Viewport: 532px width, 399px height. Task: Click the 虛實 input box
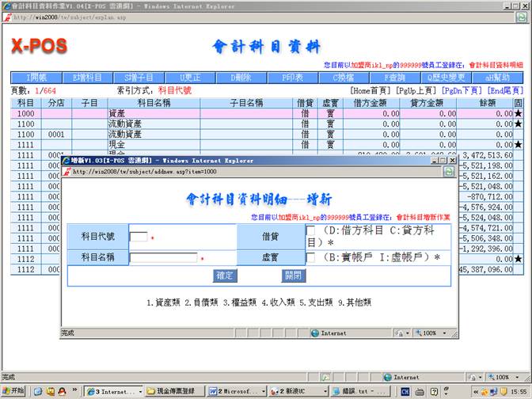coord(310,257)
